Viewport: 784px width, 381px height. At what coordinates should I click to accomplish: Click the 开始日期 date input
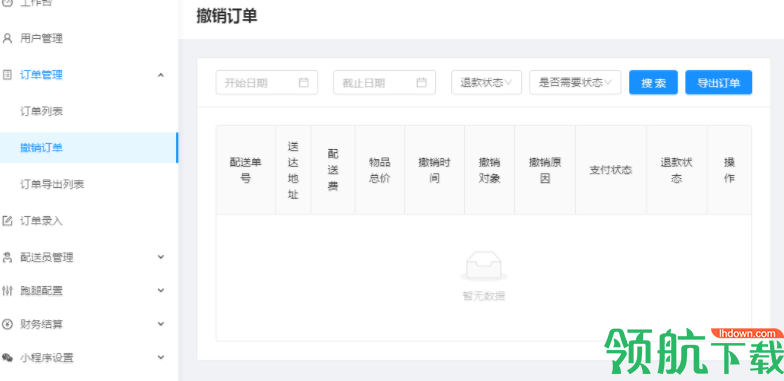click(x=266, y=82)
